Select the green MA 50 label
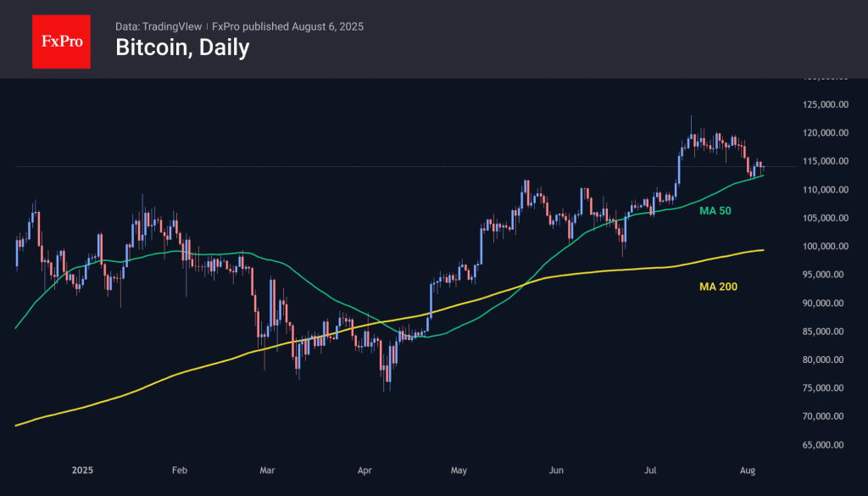This screenshot has height=496, width=868. 714,209
